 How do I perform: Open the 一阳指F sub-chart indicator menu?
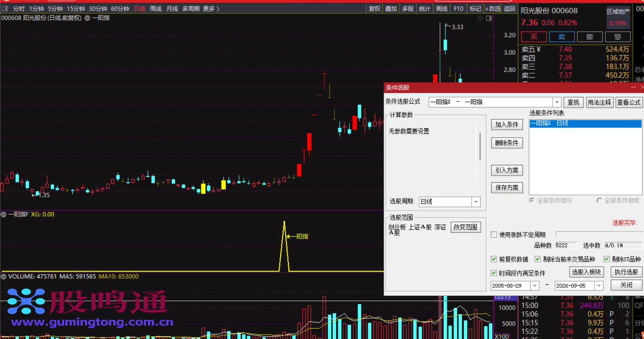pos(3,215)
